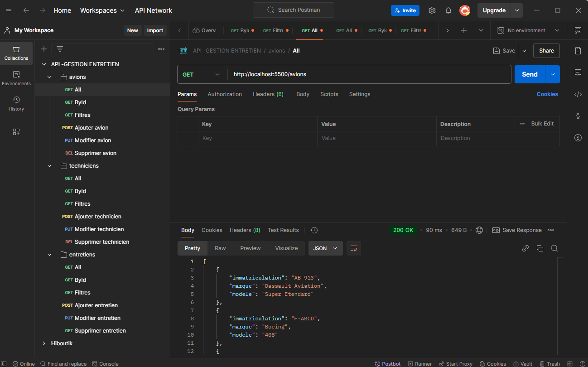Expand the Hiboutik collection
The width and height of the screenshot is (588, 367).
pyautogui.click(x=44, y=343)
